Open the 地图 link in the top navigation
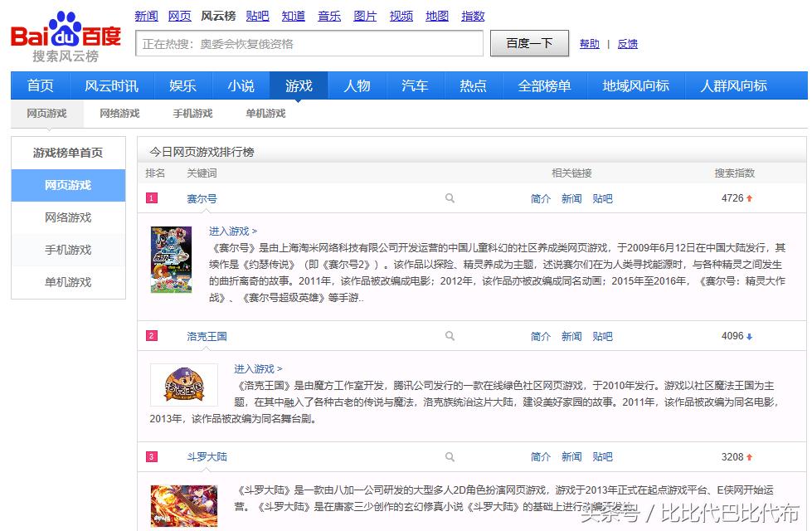Viewport: 812px width, 531px height. point(436,15)
